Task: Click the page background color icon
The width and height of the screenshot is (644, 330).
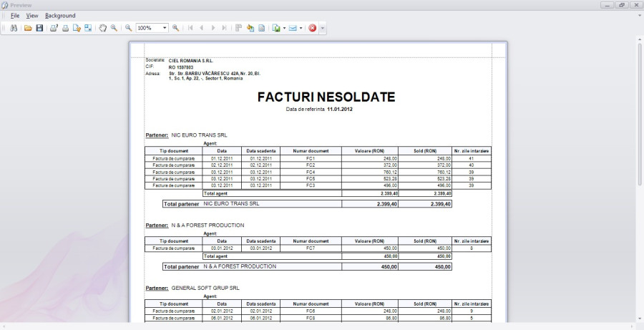Action: click(x=250, y=28)
